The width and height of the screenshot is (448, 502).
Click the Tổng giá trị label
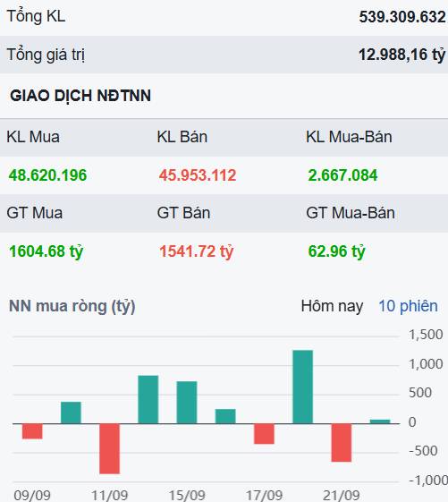point(46,55)
